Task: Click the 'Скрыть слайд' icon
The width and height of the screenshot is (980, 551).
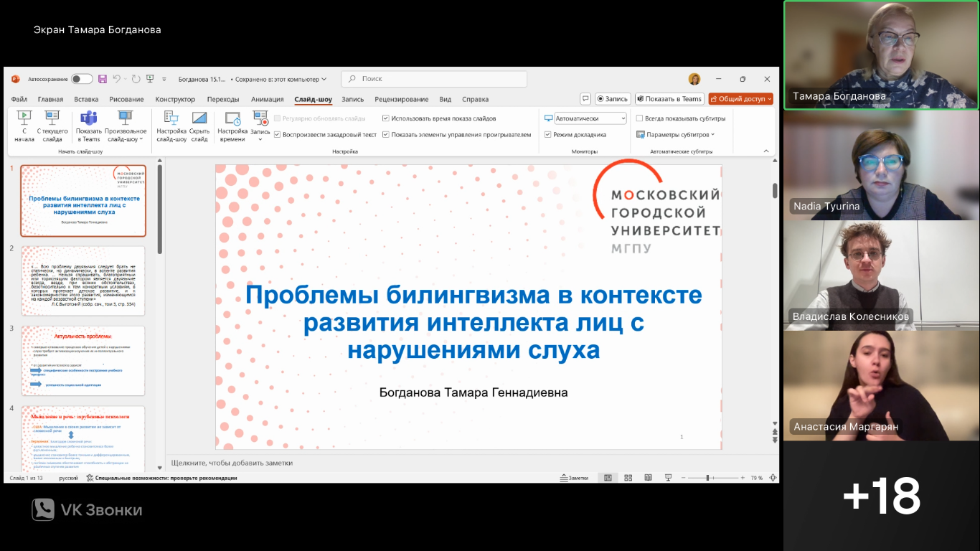Action: (199, 120)
